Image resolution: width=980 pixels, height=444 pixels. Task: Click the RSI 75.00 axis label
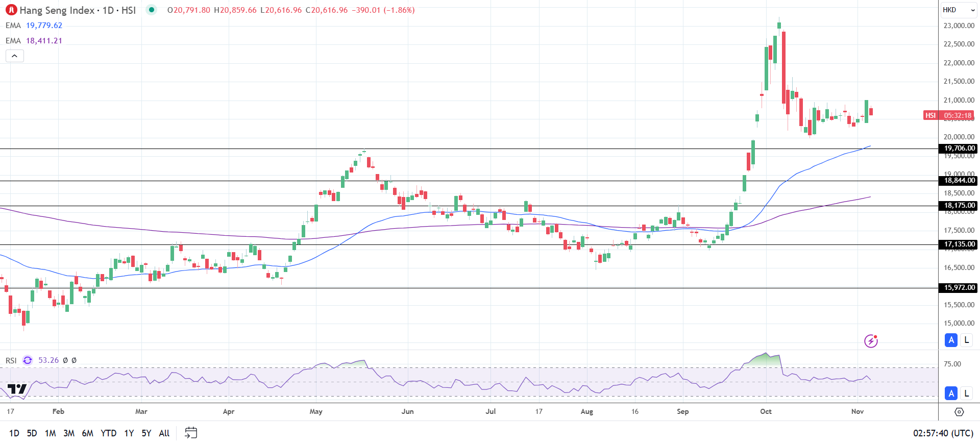(x=952, y=364)
